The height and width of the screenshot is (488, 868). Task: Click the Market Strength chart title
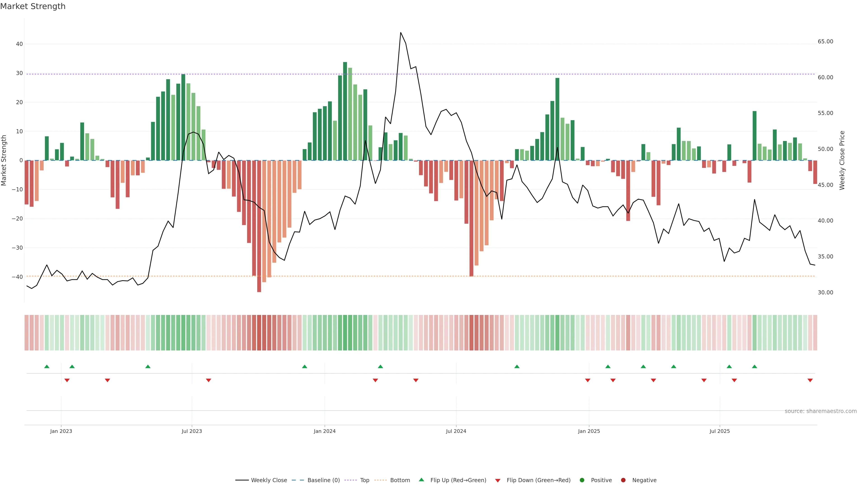33,6
